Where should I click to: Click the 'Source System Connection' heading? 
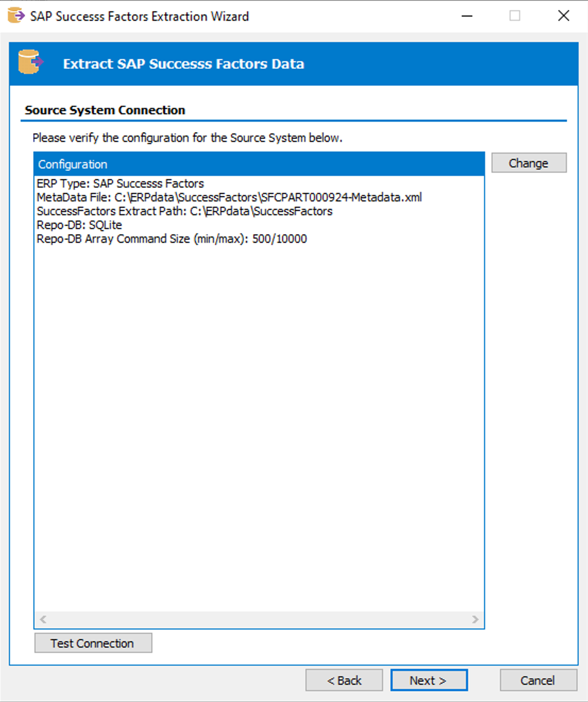(x=105, y=110)
